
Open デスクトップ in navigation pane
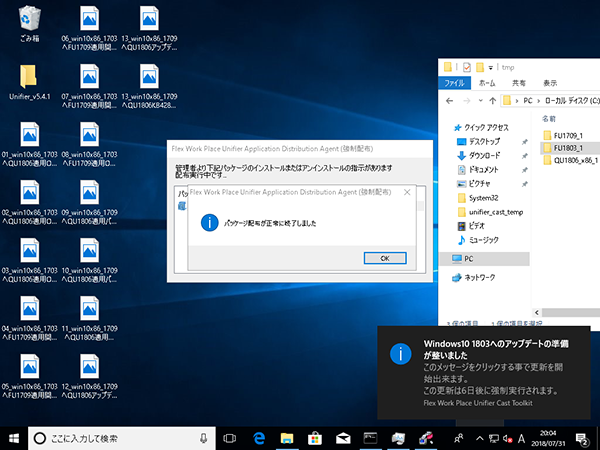click(479, 142)
